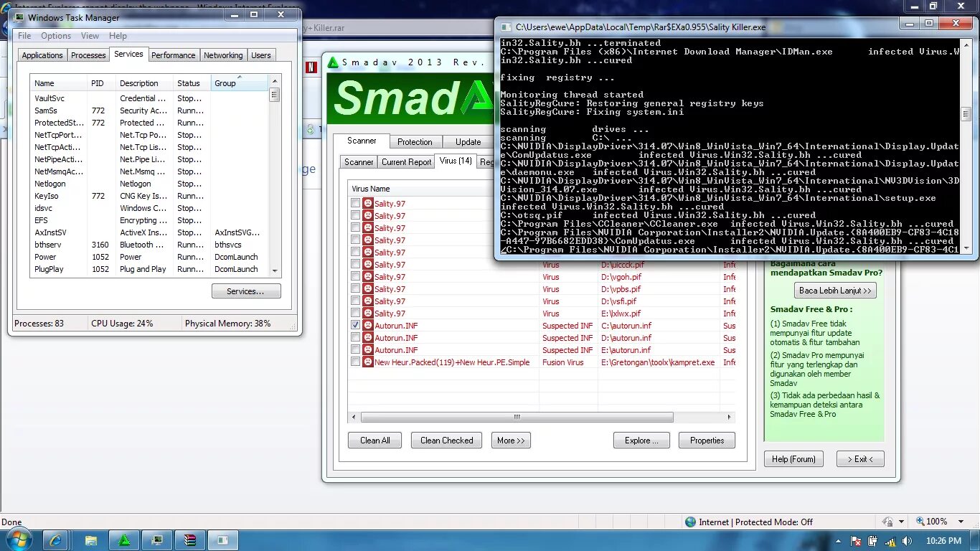Click the IE zoom magnifier icon

point(920,522)
